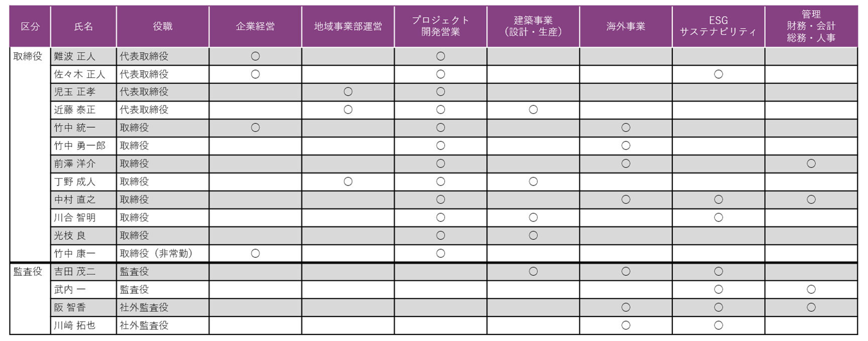Click 近藤 泰正's 建築事業 circle mark
The height and width of the screenshot is (341, 868).
click(x=533, y=110)
